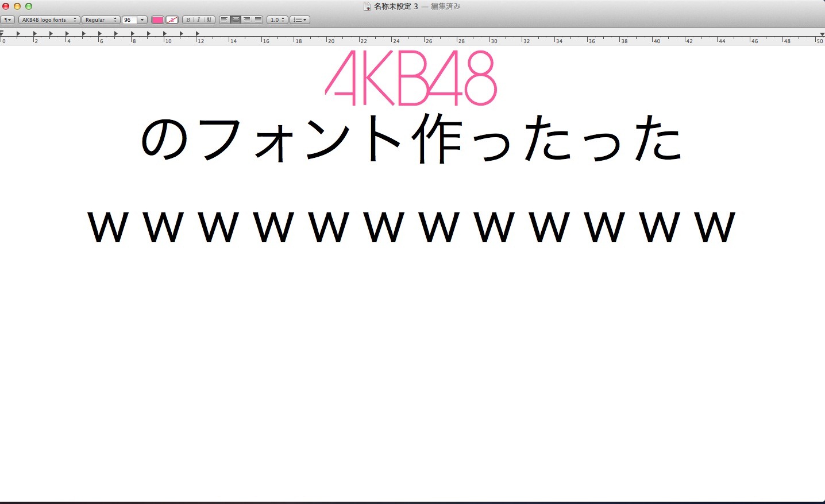This screenshot has width=825, height=504.
Task: Align text to the left
Action: click(x=225, y=20)
